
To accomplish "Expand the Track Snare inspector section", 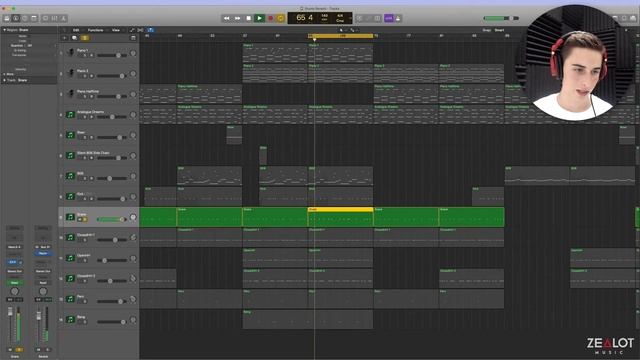I will click(5, 80).
